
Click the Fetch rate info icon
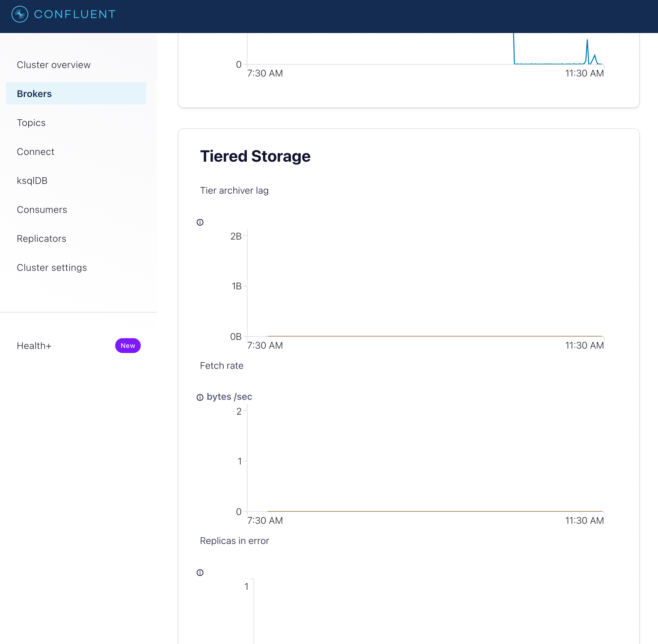coord(200,397)
